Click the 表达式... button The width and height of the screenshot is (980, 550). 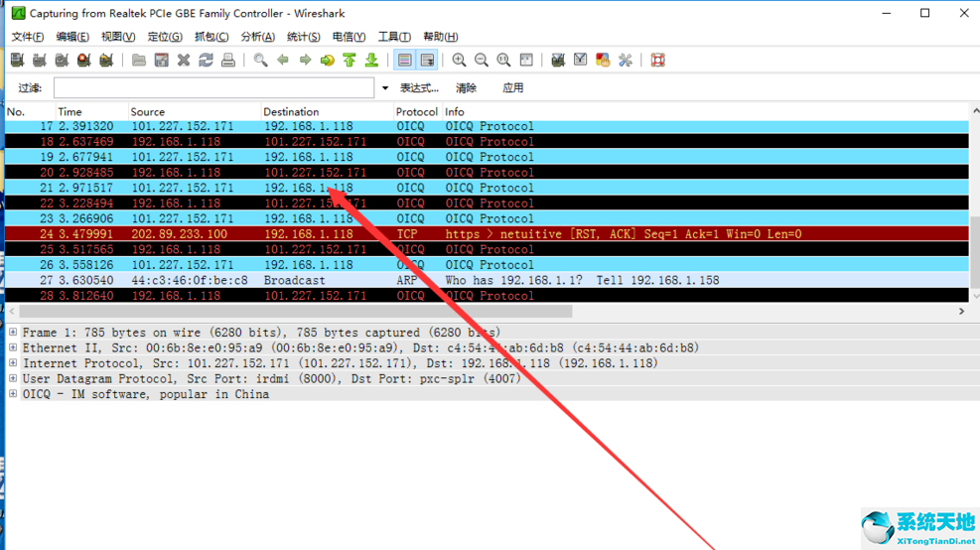pos(419,88)
